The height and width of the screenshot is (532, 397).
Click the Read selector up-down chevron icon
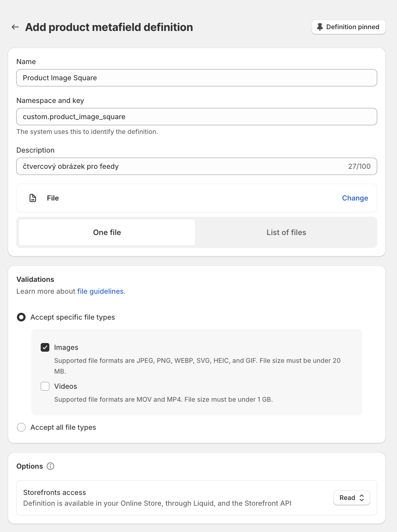pyautogui.click(x=362, y=498)
